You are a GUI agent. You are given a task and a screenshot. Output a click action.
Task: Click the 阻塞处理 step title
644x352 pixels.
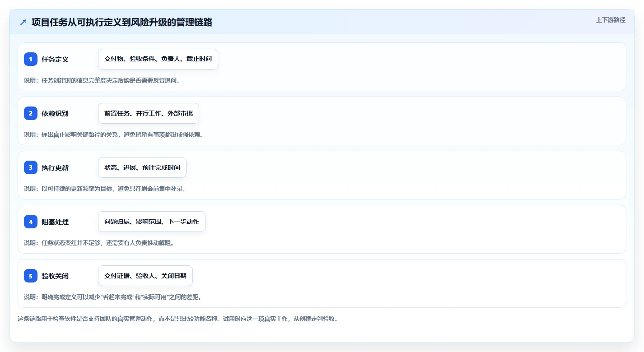click(55, 222)
